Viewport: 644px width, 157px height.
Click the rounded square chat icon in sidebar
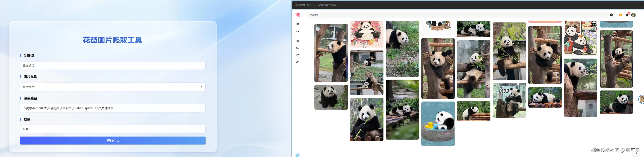click(x=297, y=48)
